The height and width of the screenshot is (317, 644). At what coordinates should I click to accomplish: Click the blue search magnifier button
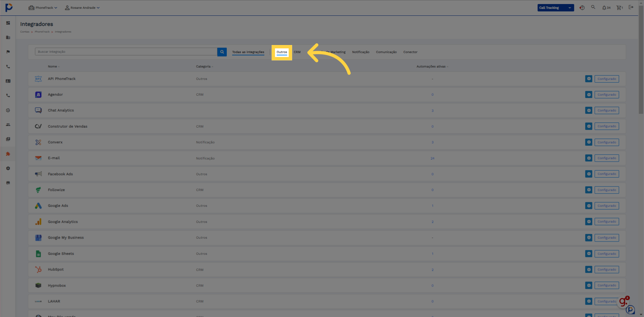coord(222,52)
